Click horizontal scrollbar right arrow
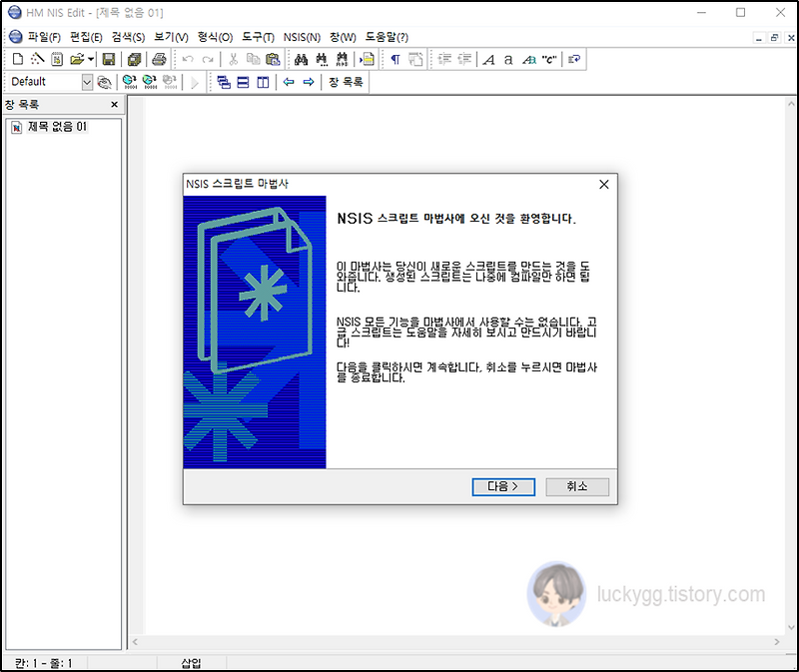The width and height of the screenshot is (799, 672). tap(777, 642)
